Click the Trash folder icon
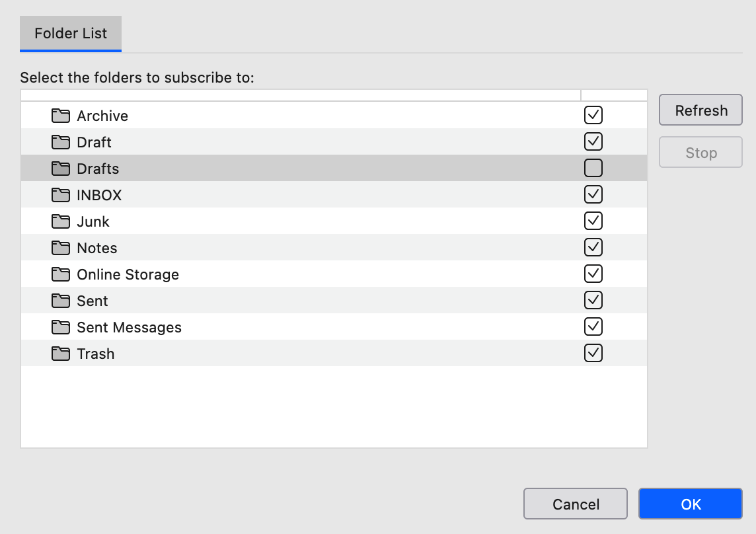 (x=61, y=354)
